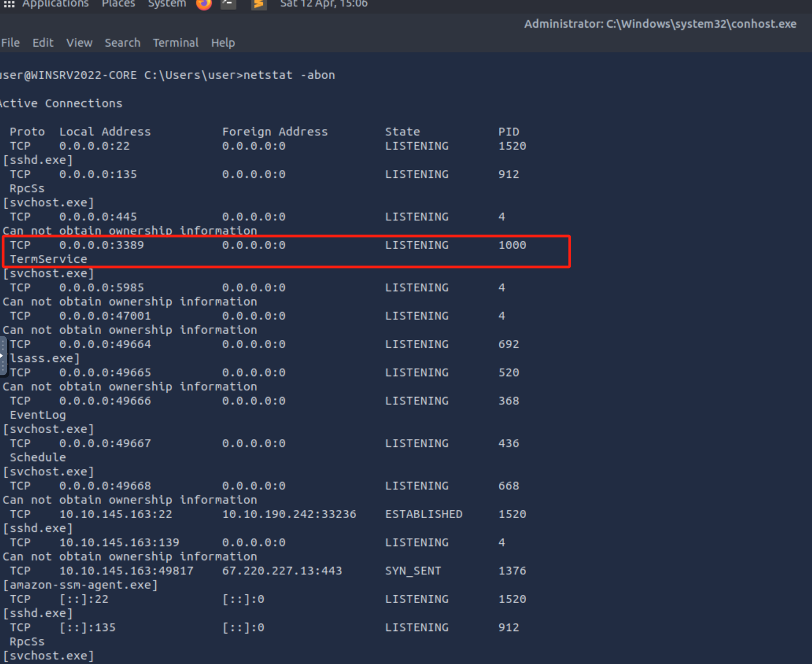Click PID value '436'
Image resolution: width=812 pixels, height=664 pixels.
pos(508,443)
